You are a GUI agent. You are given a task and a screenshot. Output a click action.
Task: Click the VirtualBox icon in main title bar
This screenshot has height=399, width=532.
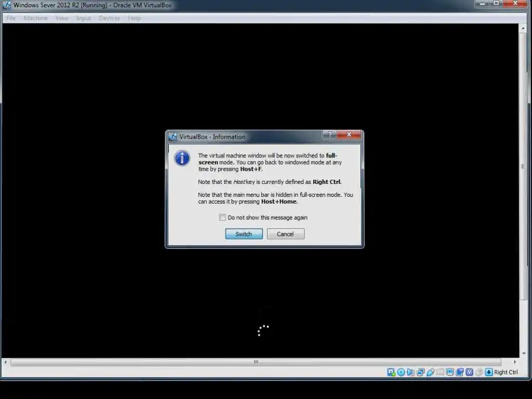pyautogui.click(x=6, y=5)
